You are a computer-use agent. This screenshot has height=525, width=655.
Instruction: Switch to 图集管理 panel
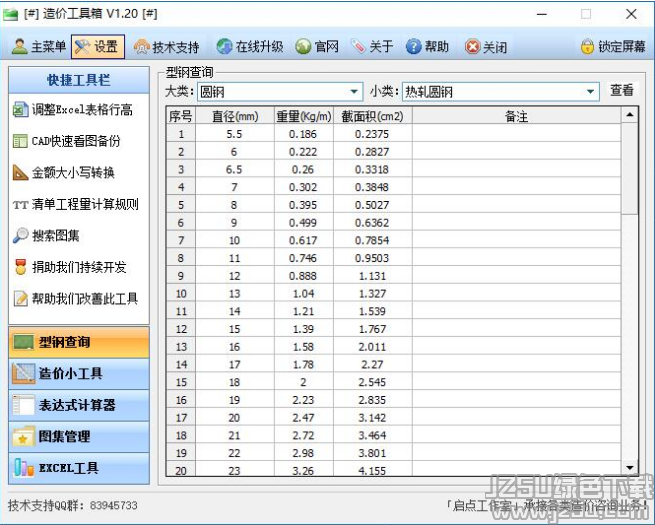79,436
